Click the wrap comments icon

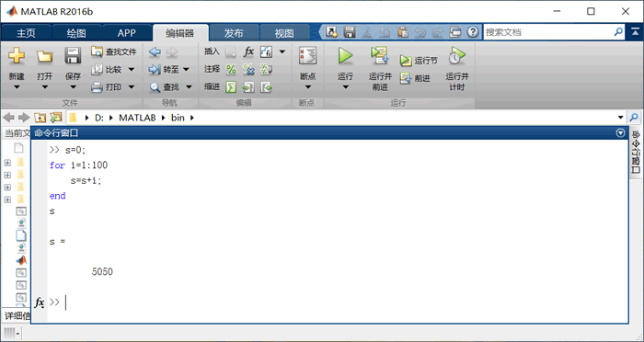[x=266, y=69]
